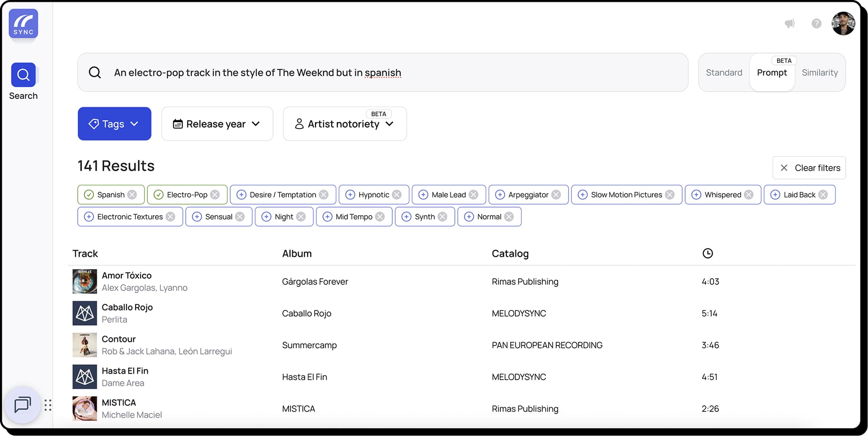868x436 pixels.
Task: Click the drag handle dots near chat
Action: point(48,405)
